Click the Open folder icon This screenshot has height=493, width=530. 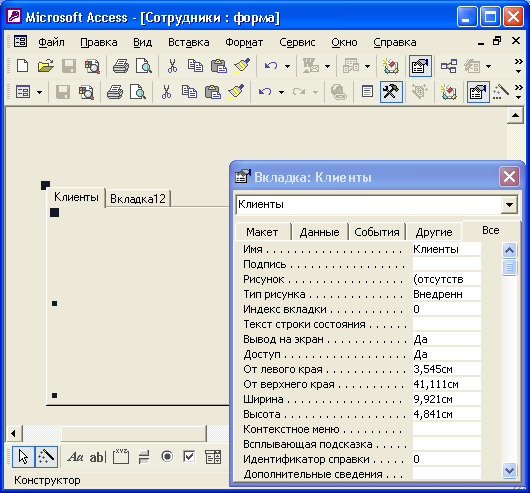(46, 66)
